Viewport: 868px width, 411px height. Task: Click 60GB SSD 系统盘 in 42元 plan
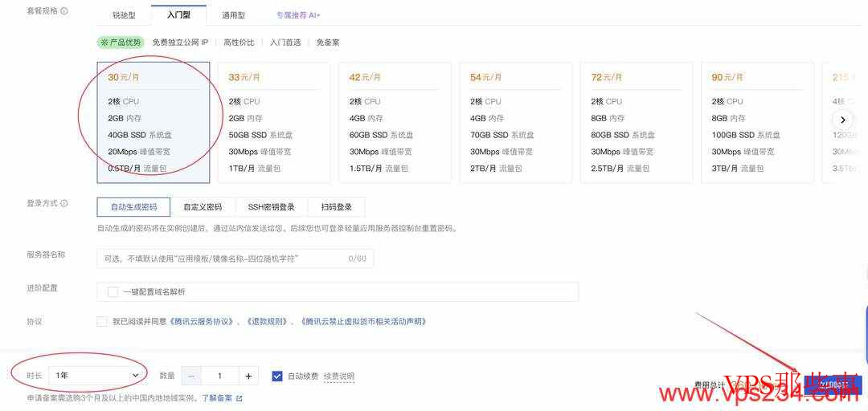[382, 135]
